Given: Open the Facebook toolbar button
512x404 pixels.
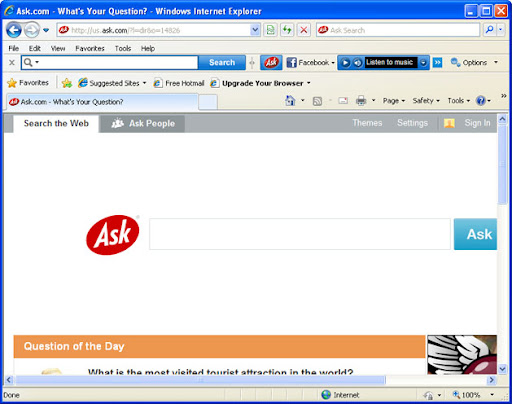Looking at the screenshot, I should tap(310, 62).
